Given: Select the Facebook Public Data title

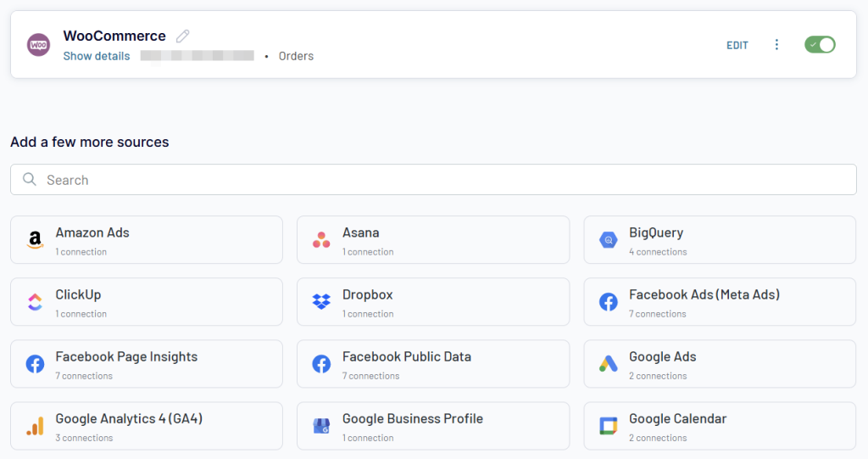Looking at the screenshot, I should [x=406, y=357].
